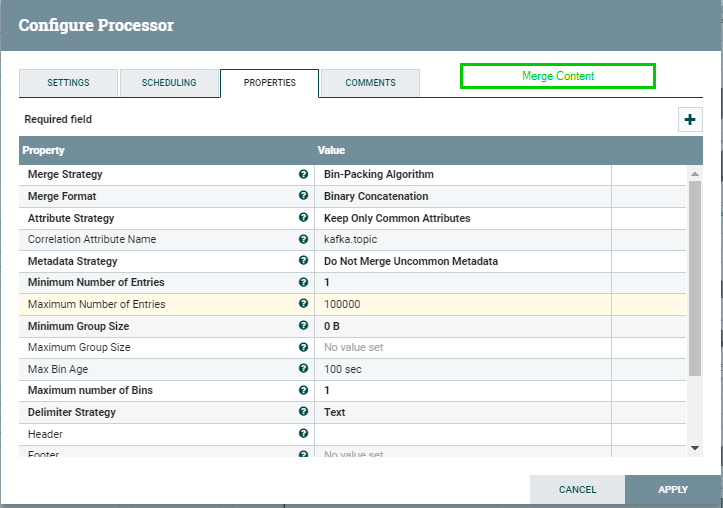Click the Value column header
The image size is (723, 508).
331,150
